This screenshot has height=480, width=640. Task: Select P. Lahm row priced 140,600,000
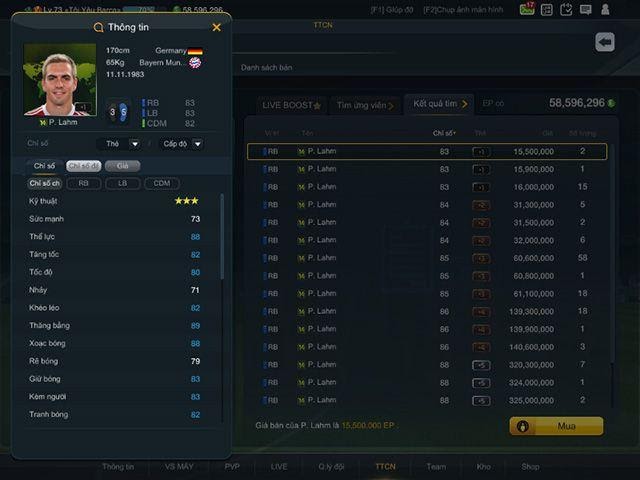point(427,347)
